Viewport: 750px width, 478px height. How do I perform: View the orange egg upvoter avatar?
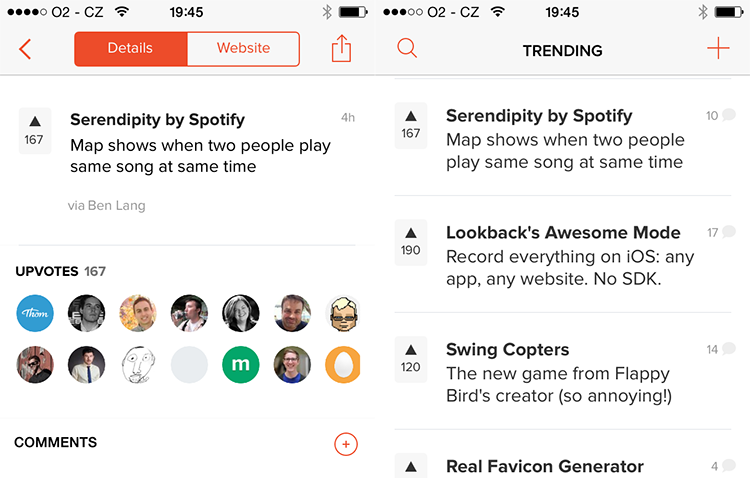[342, 365]
